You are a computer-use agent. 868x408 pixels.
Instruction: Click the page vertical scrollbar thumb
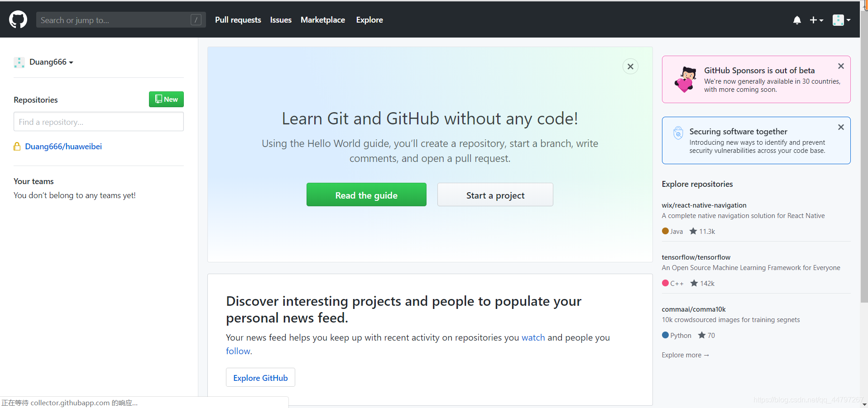(x=864, y=156)
